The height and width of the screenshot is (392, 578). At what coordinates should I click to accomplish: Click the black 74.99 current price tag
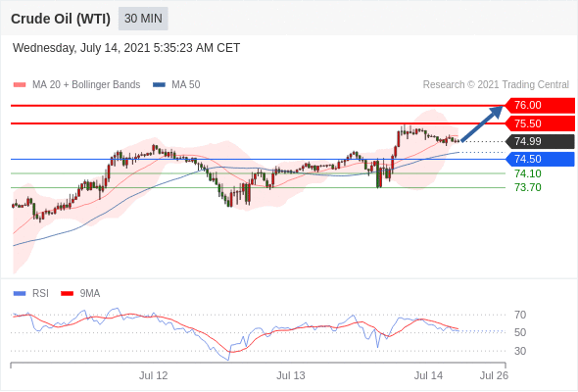(x=540, y=141)
